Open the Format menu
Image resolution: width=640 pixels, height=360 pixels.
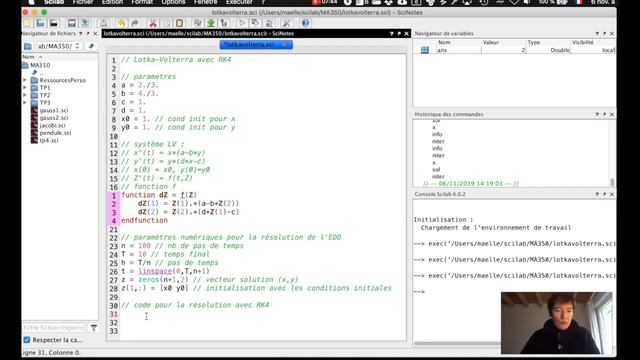pos(142,2)
